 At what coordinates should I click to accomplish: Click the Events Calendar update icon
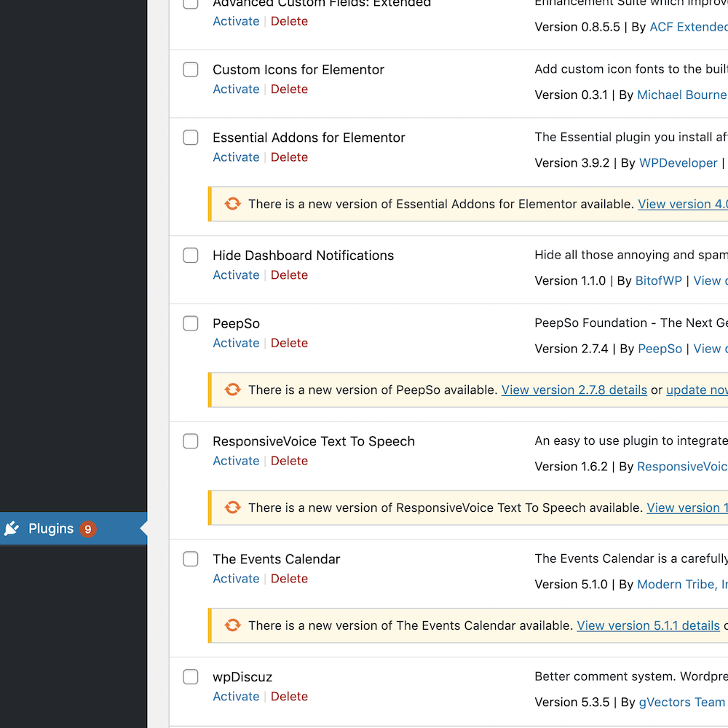tap(232, 625)
